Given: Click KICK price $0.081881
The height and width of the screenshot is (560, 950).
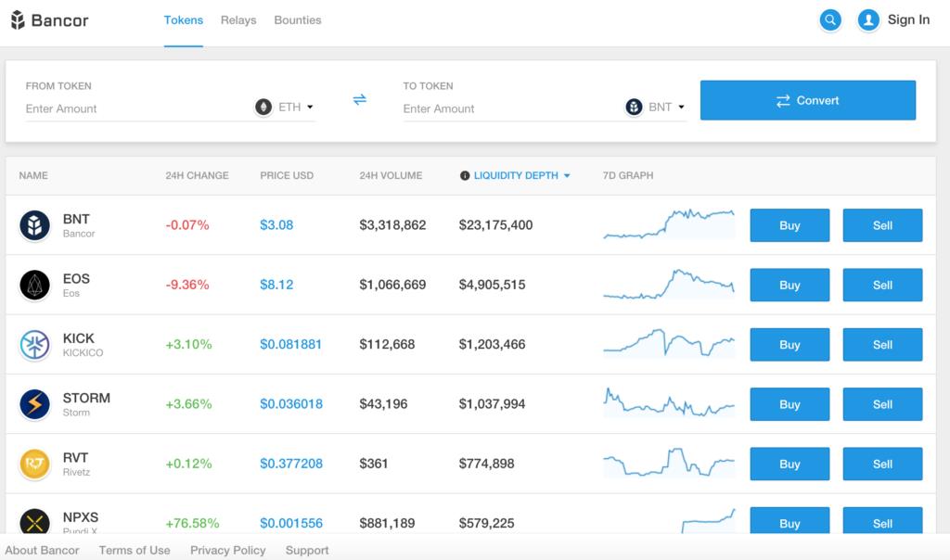Looking at the screenshot, I should (290, 345).
